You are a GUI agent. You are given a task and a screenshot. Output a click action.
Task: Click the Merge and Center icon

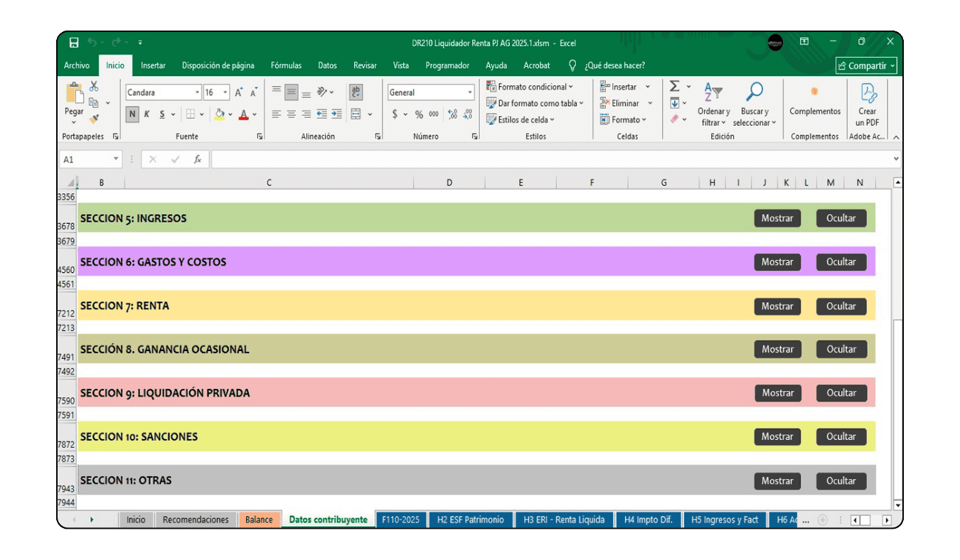pos(356,114)
